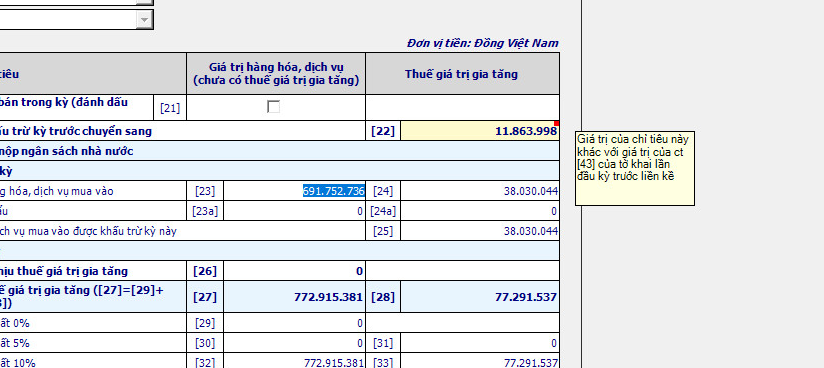This screenshot has width=824, height=368.
Task: Select the [24a] tax value cell
Action: point(479,211)
